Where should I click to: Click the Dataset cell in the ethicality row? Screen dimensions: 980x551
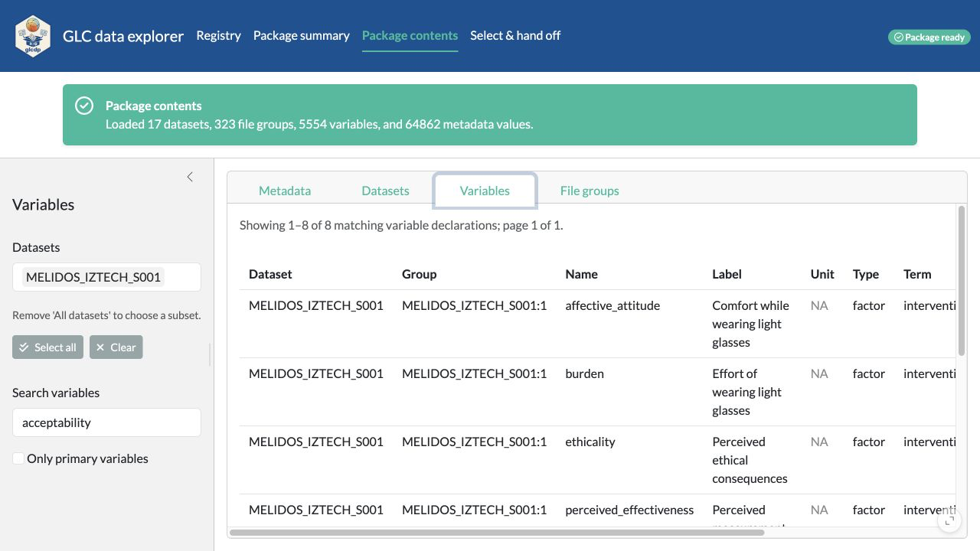coord(316,442)
